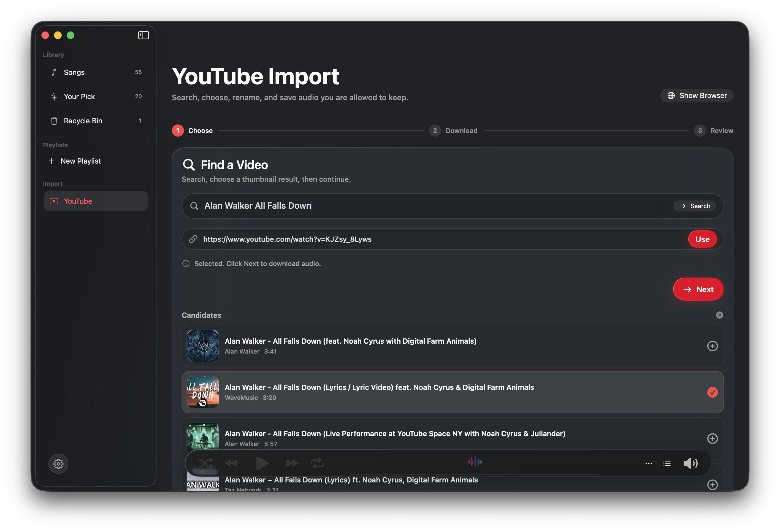Click the large Find a Video magnifier
Viewport: 780px width, 532px height.
189,165
